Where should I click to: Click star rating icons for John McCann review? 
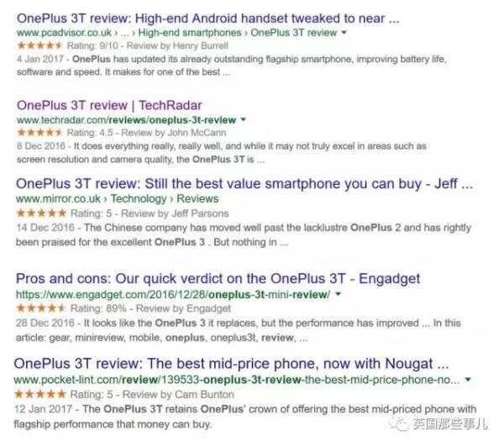click(39, 133)
